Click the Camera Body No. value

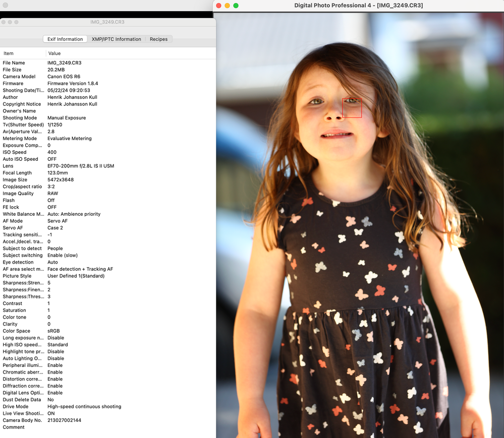tap(64, 420)
